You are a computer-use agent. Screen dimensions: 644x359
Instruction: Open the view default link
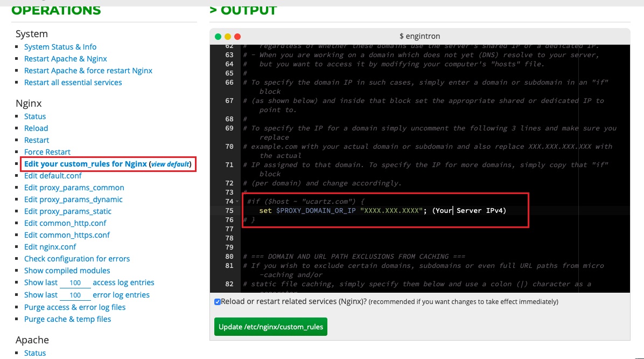click(170, 164)
